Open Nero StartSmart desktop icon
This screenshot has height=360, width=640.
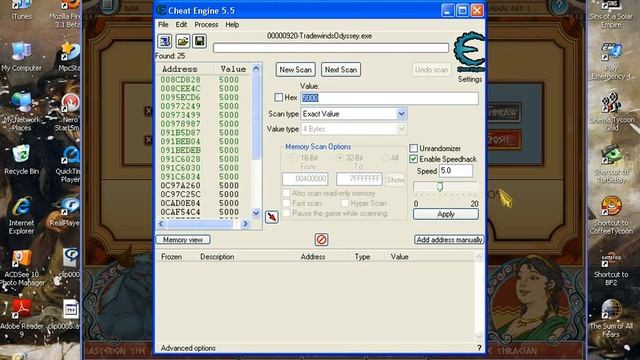point(69,111)
